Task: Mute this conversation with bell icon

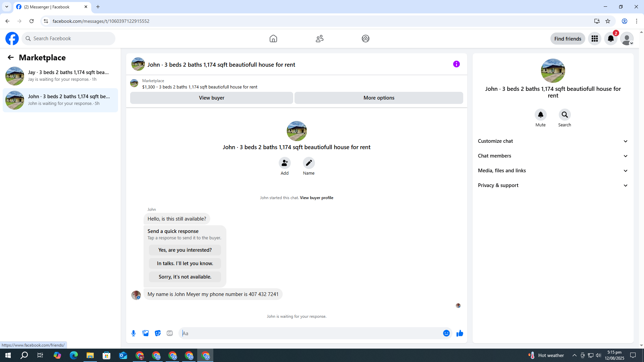Action: click(x=540, y=115)
